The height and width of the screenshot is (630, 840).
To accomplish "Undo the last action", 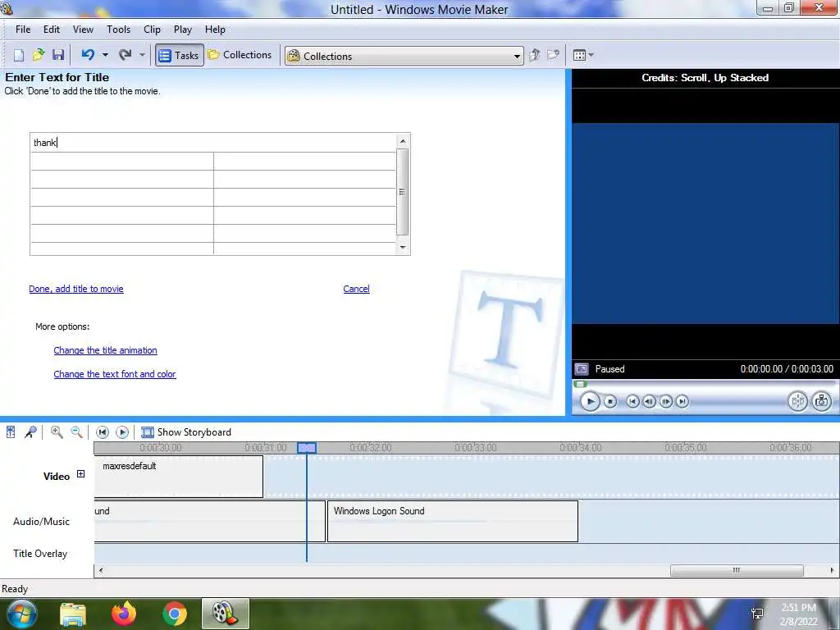I will pyautogui.click(x=88, y=55).
